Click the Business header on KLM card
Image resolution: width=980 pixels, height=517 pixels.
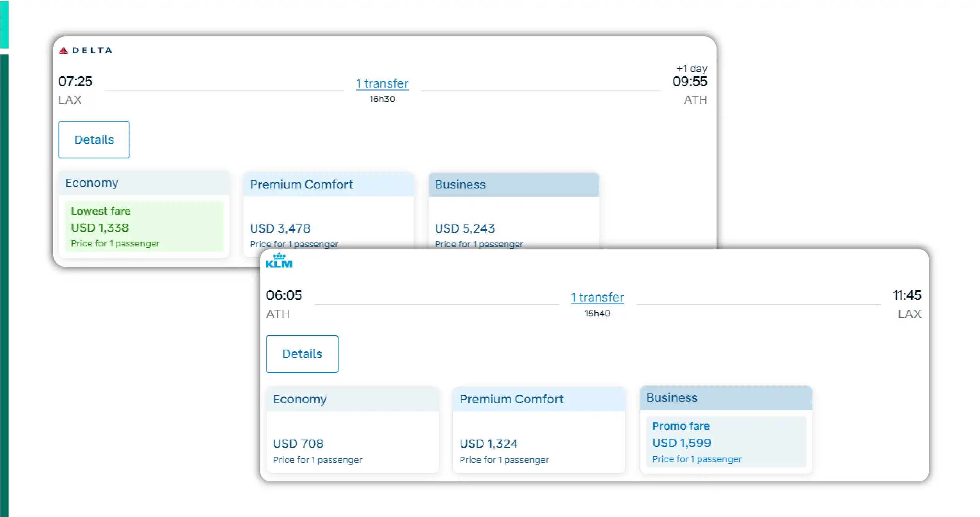pos(672,398)
